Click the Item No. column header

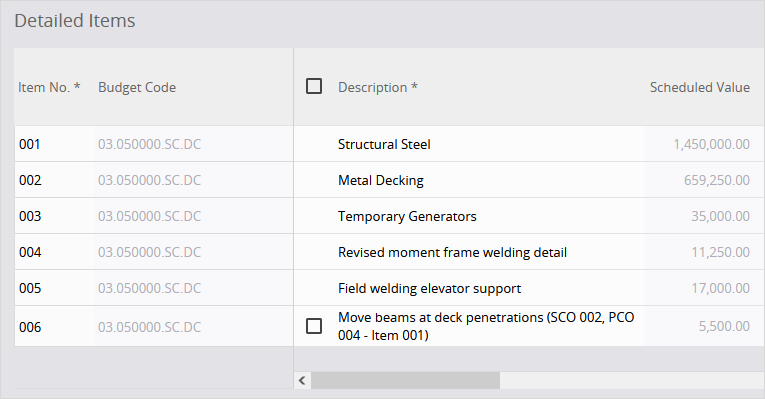pyautogui.click(x=49, y=87)
